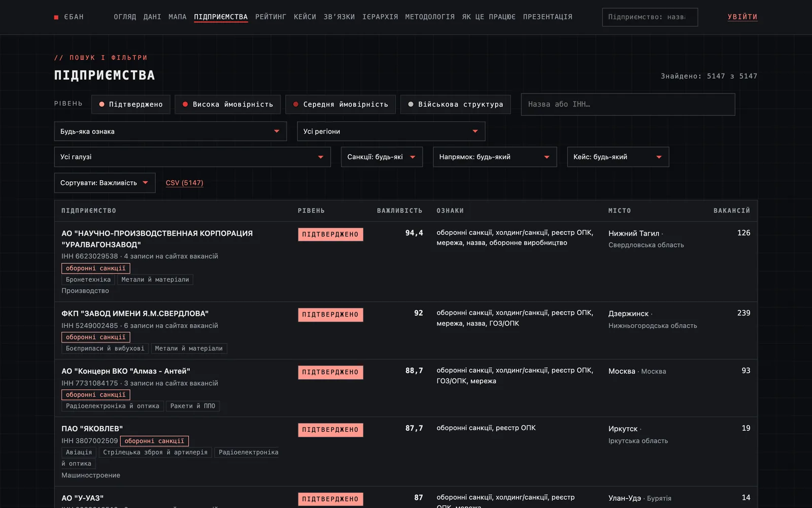Open the Концерн ВКО Алмаз - Антей entry
This screenshot has width=812, height=508.
click(126, 371)
